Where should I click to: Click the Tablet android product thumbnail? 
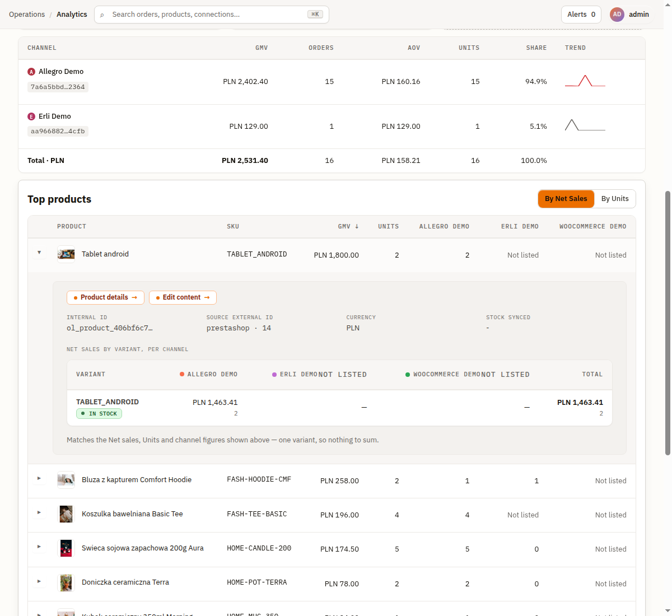(x=66, y=254)
